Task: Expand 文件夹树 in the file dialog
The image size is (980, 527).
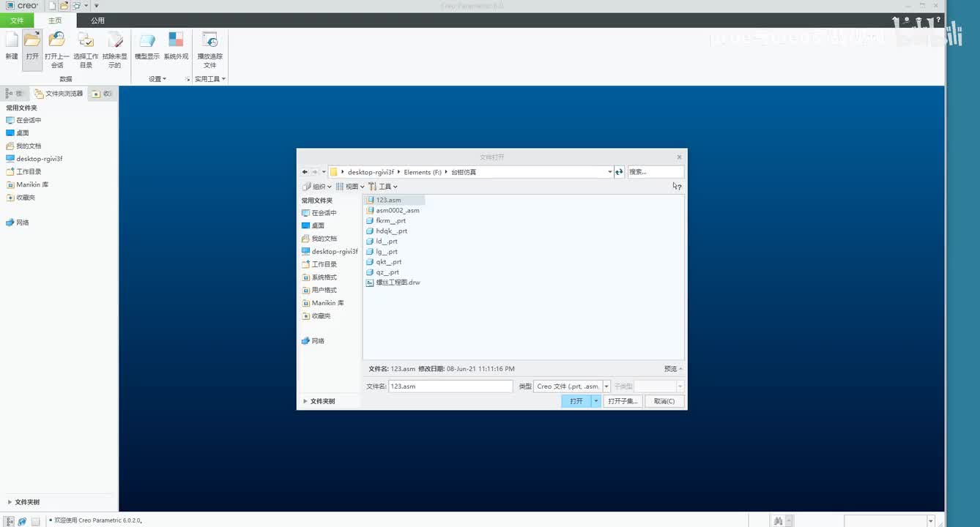Action: tap(319, 401)
